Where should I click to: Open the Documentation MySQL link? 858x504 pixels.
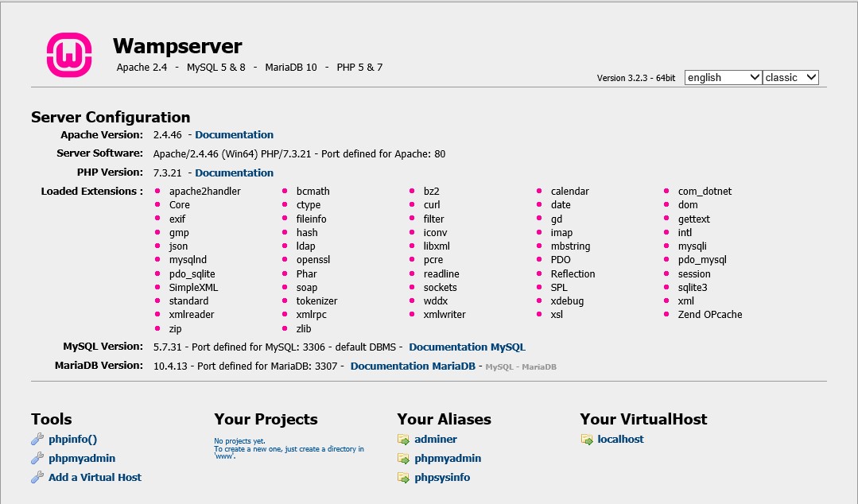point(467,347)
